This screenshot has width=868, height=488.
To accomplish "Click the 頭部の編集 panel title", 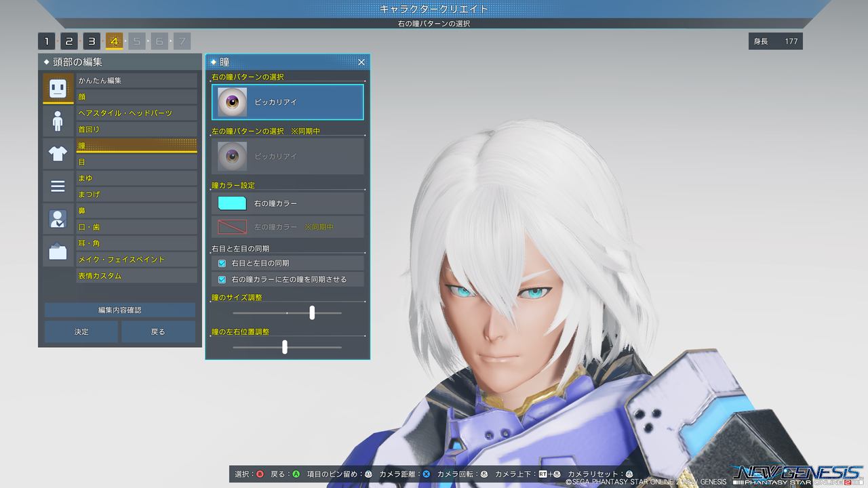I will pyautogui.click(x=77, y=62).
